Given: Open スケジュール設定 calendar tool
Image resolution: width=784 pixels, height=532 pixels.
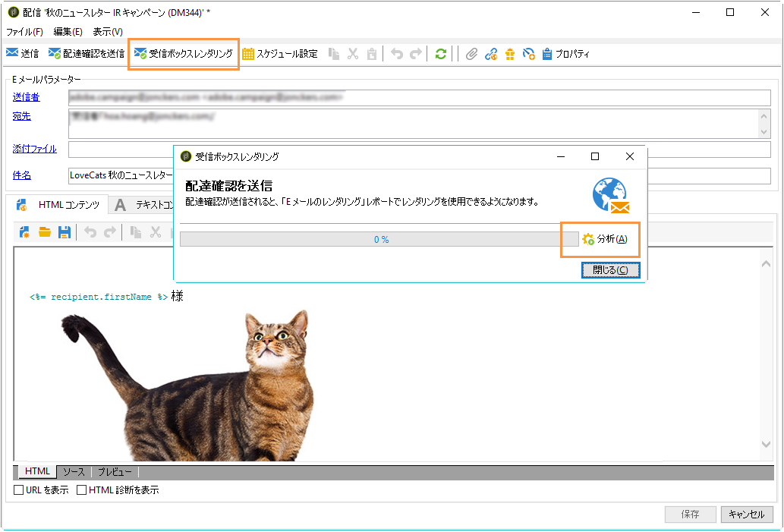Looking at the screenshot, I should coord(280,53).
